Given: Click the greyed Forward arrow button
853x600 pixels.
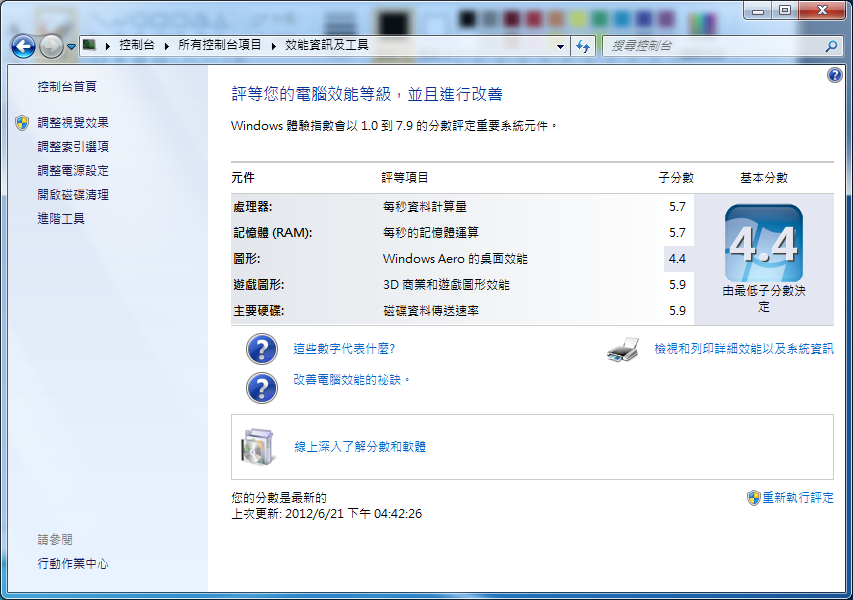Looking at the screenshot, I should pos(51,46).
